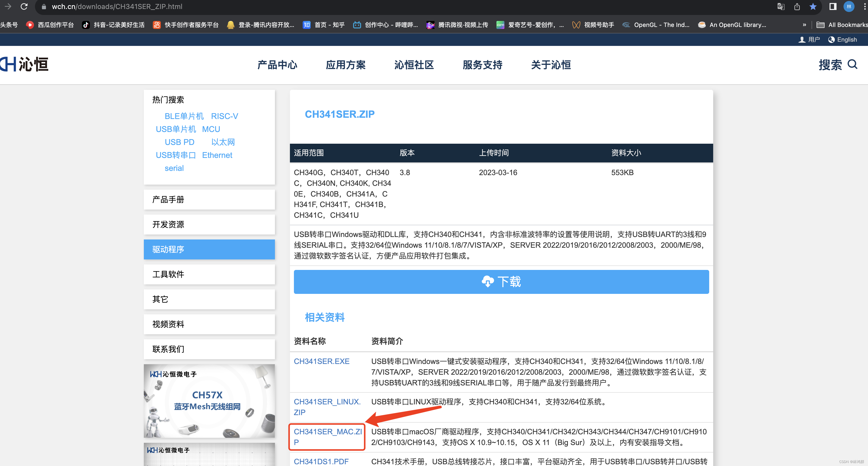Open the 视频号助手 bookmark

coord(593,25)
